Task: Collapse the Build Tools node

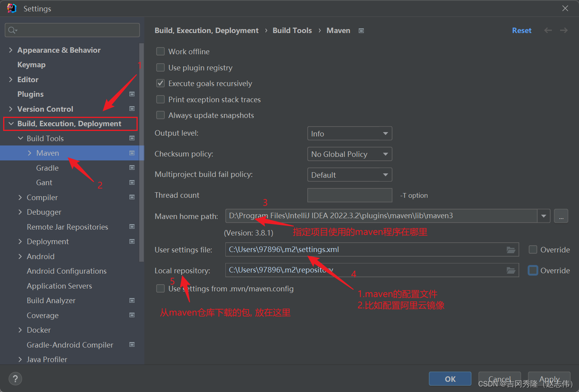Action: point(20,138)
